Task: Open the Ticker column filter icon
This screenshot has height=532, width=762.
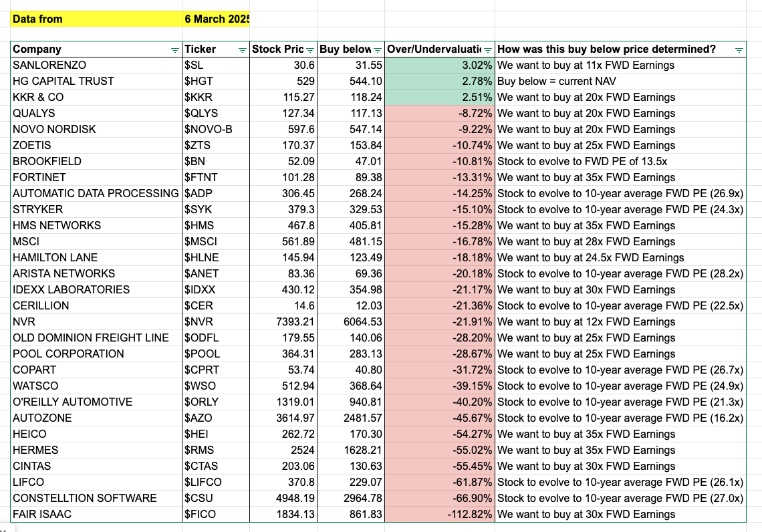Action: [242, 49]
